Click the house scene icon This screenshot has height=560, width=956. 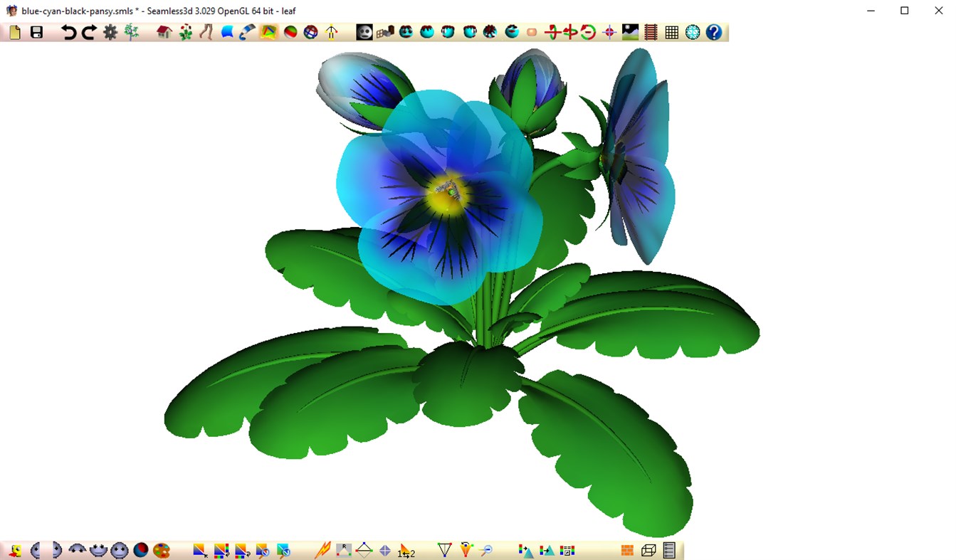coord(163,31)
